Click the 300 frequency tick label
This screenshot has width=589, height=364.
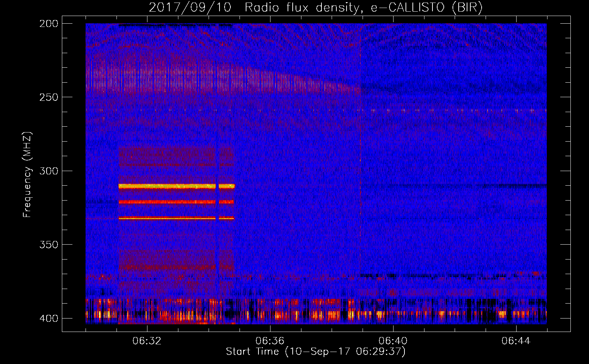click(48, 171)
